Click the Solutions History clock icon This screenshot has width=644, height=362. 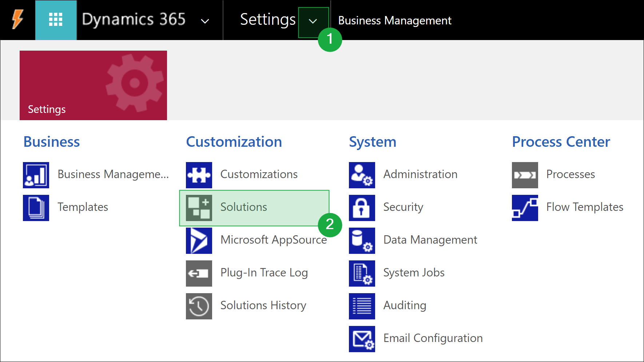tap(199, 306)
